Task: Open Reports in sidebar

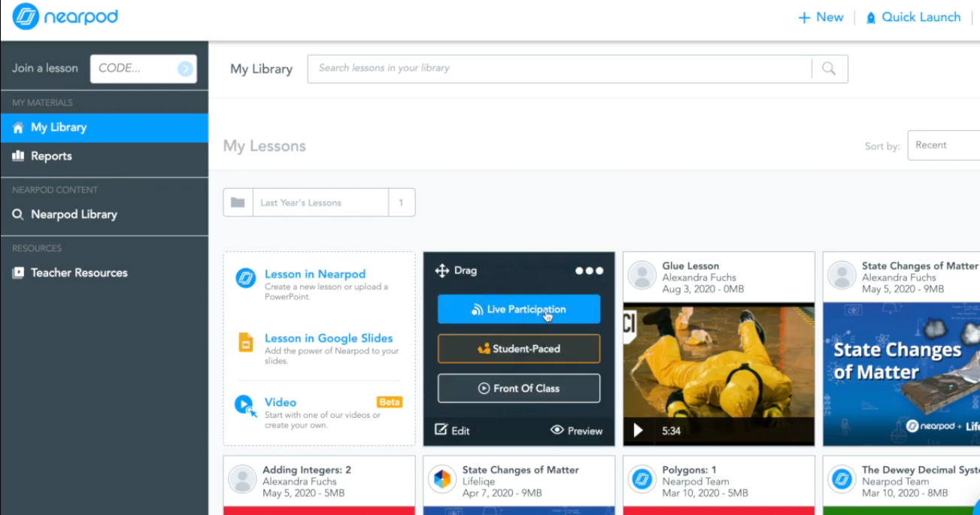Action: point(104,156)
